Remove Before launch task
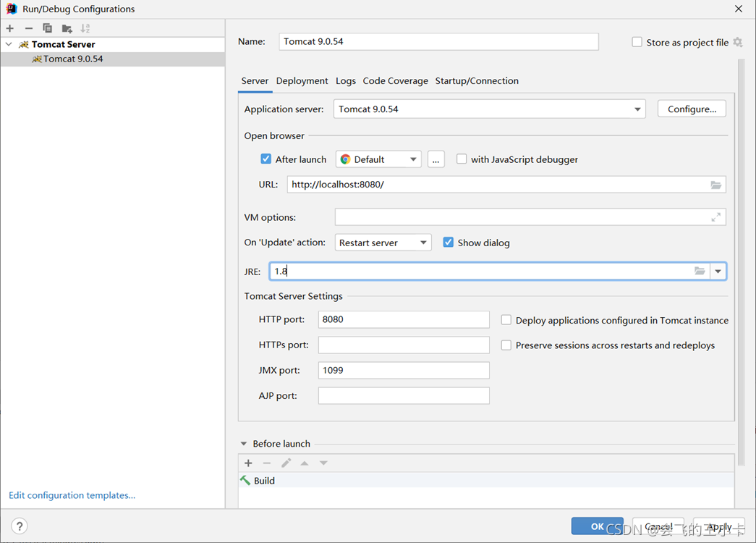 pyautogui.click(x=267, y=463)
